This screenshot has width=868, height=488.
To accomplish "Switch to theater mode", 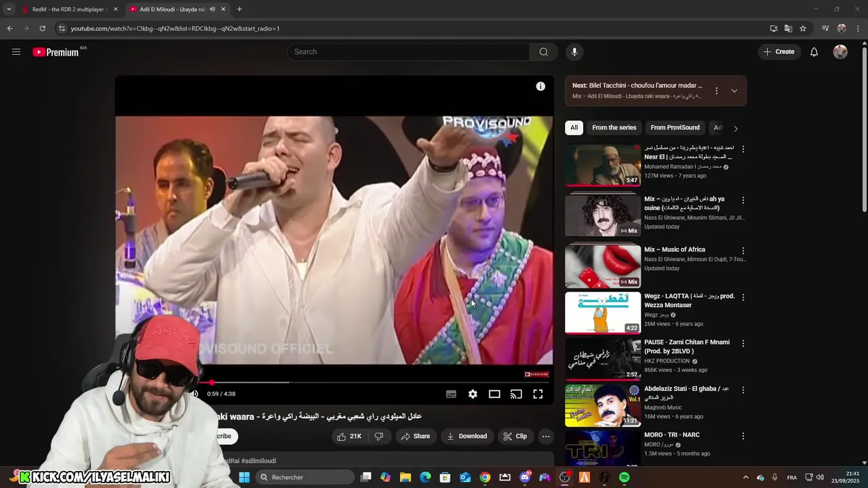I will point(494,394).
